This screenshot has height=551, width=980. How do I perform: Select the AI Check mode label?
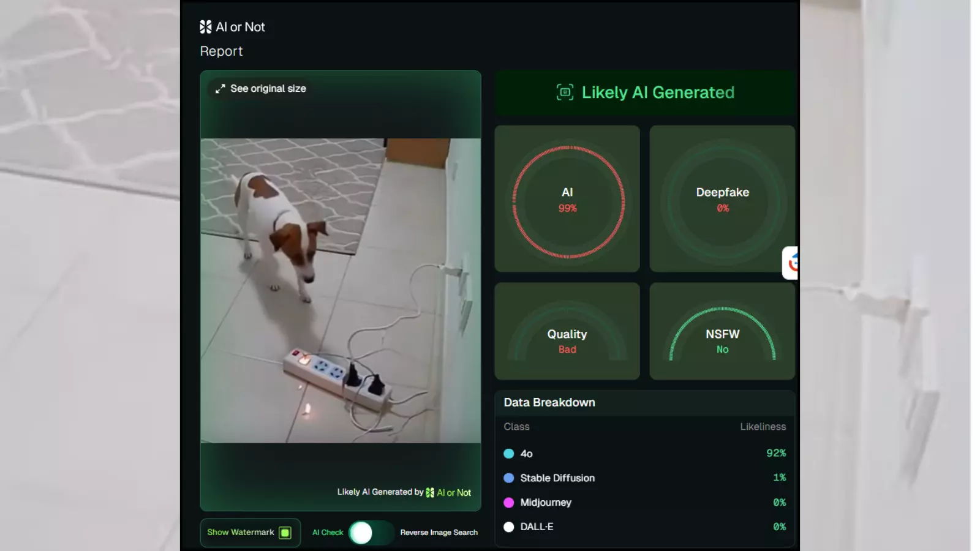point(328,533)
